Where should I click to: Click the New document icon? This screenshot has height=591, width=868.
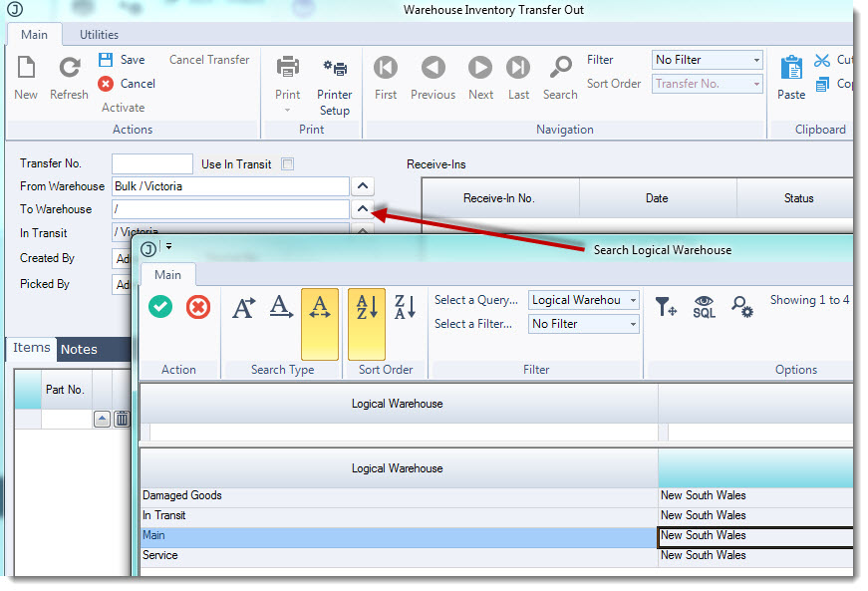pos(26,68)
